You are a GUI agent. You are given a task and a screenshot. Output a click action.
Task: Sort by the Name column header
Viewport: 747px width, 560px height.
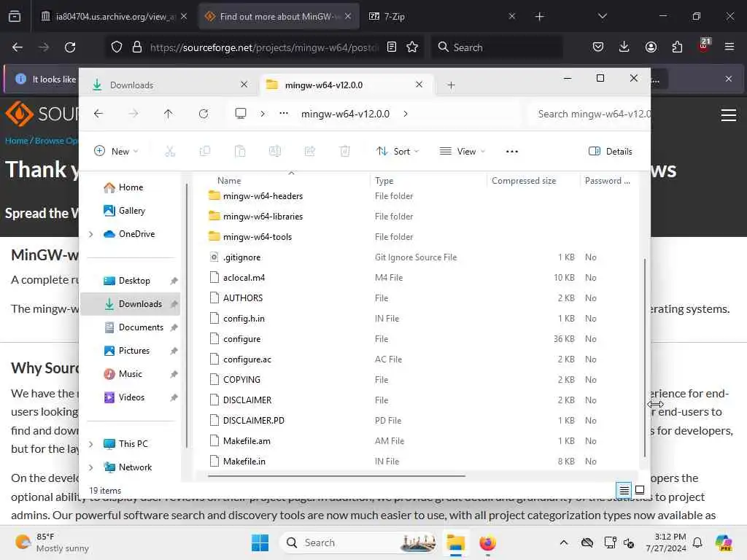(229, 181)
